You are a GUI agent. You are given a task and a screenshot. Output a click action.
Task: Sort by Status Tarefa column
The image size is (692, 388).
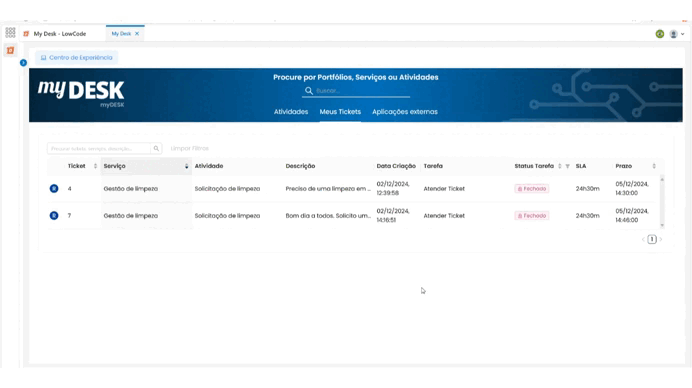(560, 166)
